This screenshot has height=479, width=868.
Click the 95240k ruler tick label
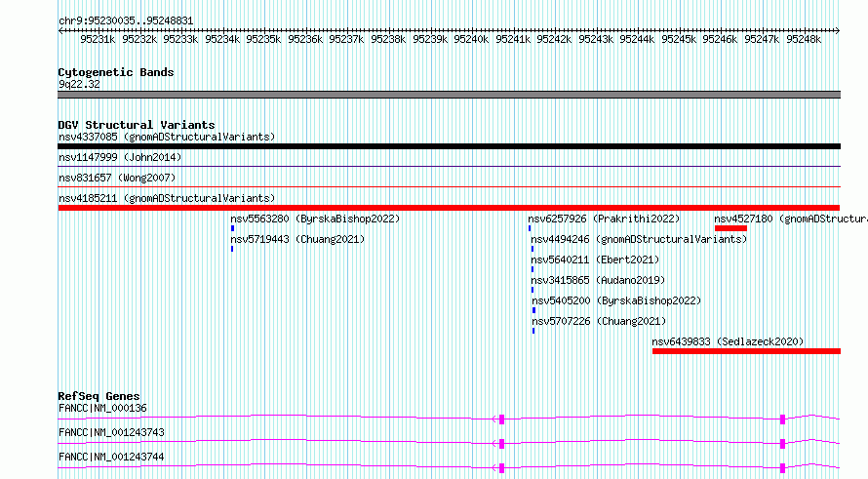point(471,39)
